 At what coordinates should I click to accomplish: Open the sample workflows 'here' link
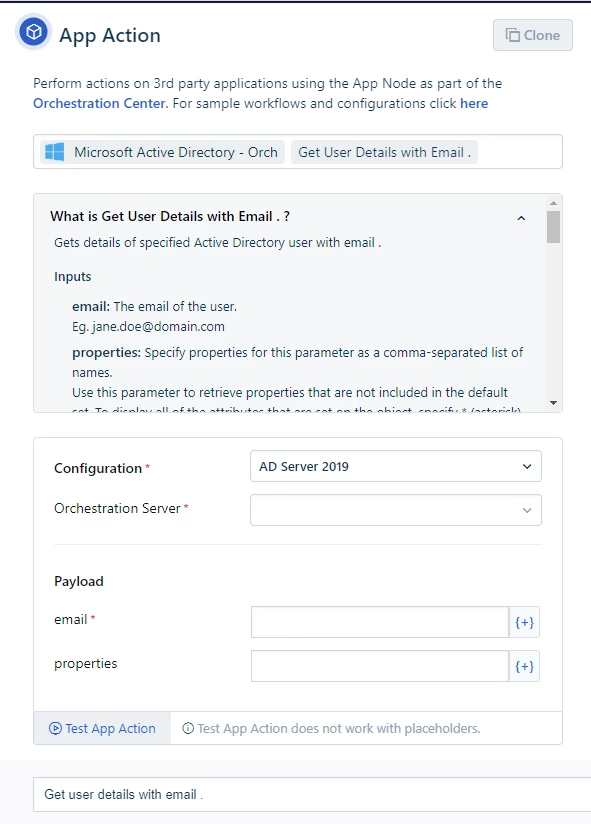tap(474, 103)
